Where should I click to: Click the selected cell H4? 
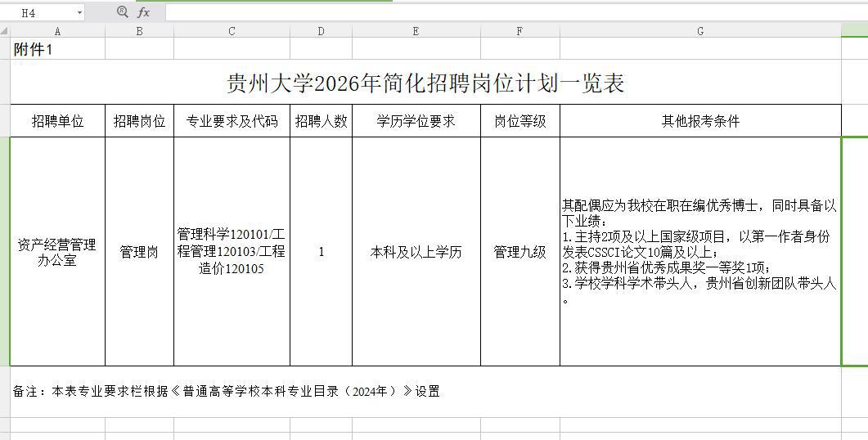[x=855, y=252]
